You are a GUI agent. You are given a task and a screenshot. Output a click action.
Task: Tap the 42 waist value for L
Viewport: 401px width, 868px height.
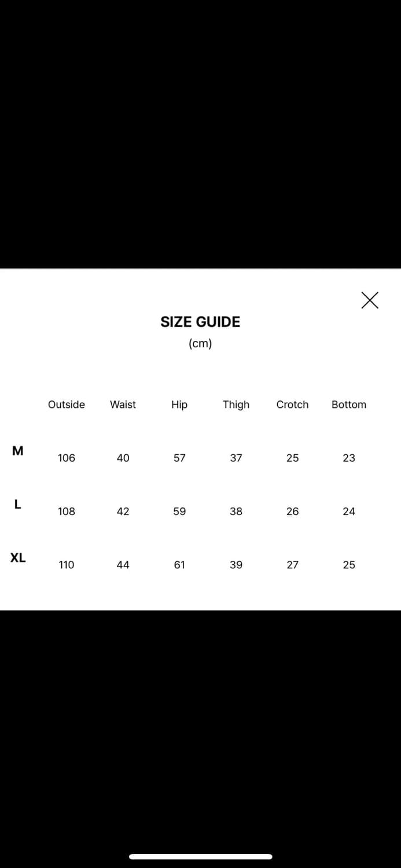[x=123, y=512]
